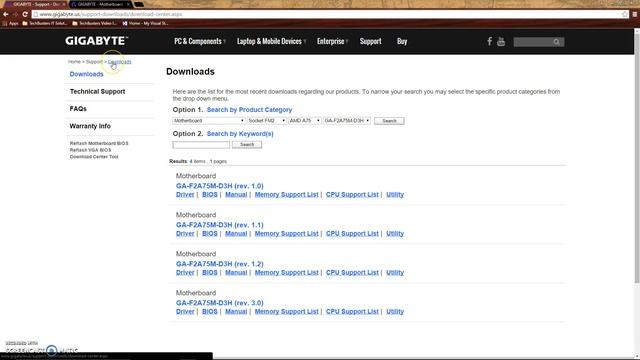The image size is (640, 360).
Task: Open Reflash Motherboard BIOS link
Action: point(99,143)
